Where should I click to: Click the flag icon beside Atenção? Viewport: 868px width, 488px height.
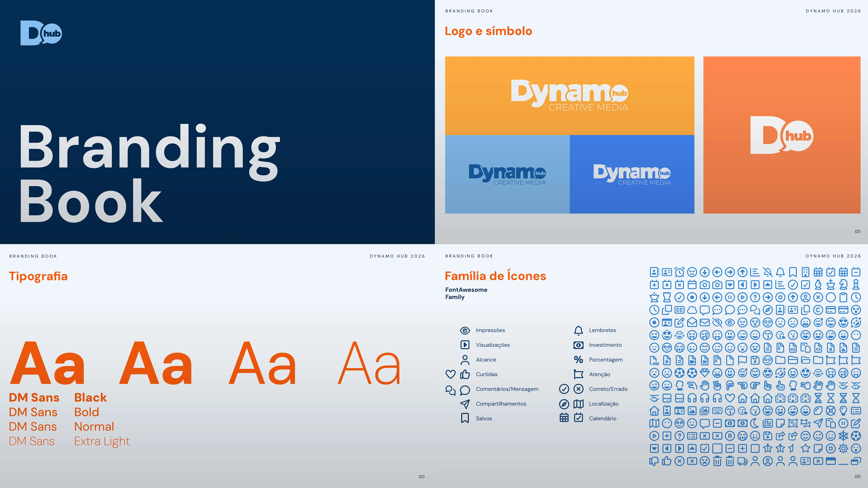click(x=578, y=374)
